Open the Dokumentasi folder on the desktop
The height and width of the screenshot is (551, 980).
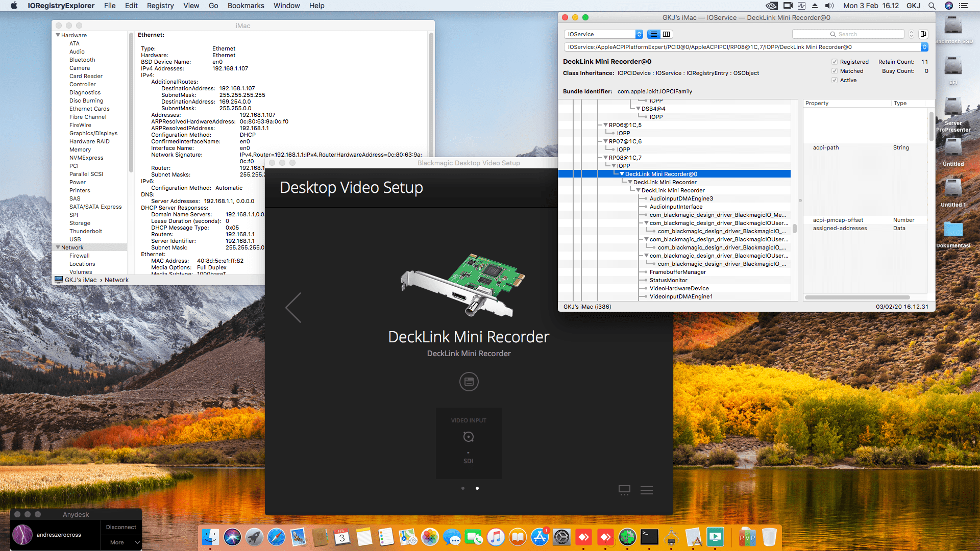(x=953, y=230)
